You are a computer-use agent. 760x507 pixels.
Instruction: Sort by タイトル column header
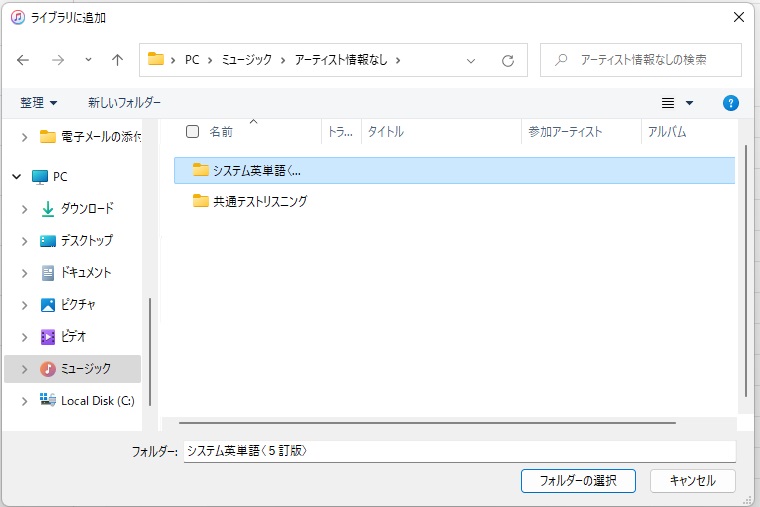coord(386,131)
